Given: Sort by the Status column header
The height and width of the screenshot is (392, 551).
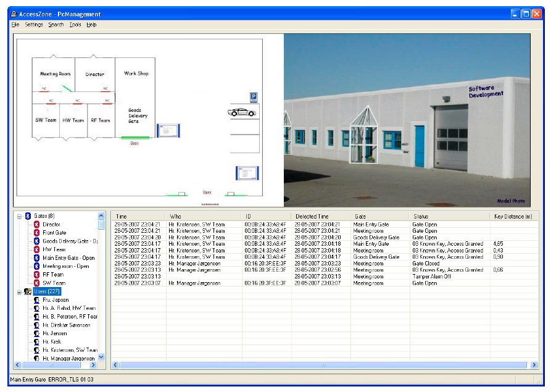Looking at the screenshot, I should (449, 216).
